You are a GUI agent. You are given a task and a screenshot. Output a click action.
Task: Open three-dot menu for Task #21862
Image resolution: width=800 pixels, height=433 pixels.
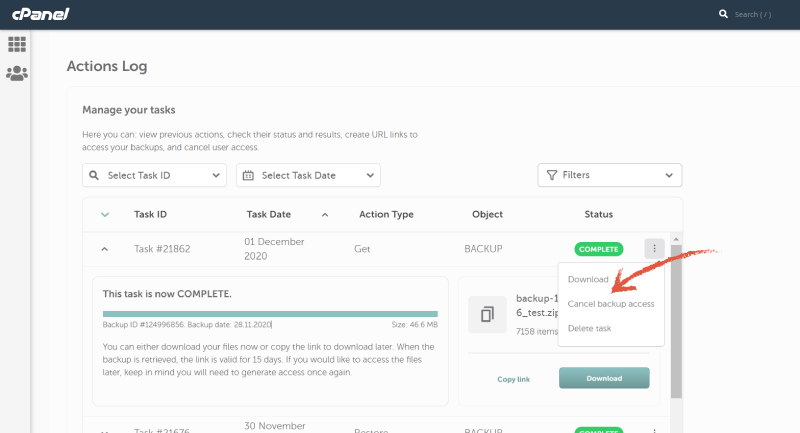(654, 248)
